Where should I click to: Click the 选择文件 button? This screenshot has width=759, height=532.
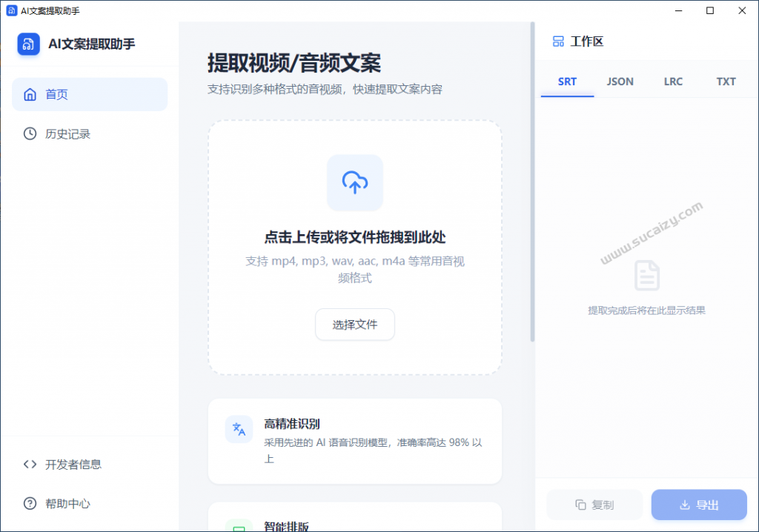(355, 325)
